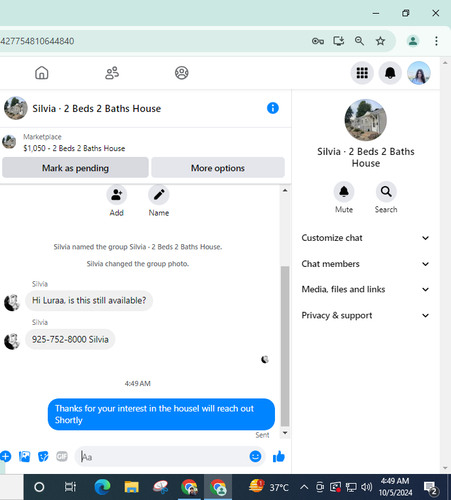Click the Name pencil icon
Screen dimensions: 451x500
[159, 195]
